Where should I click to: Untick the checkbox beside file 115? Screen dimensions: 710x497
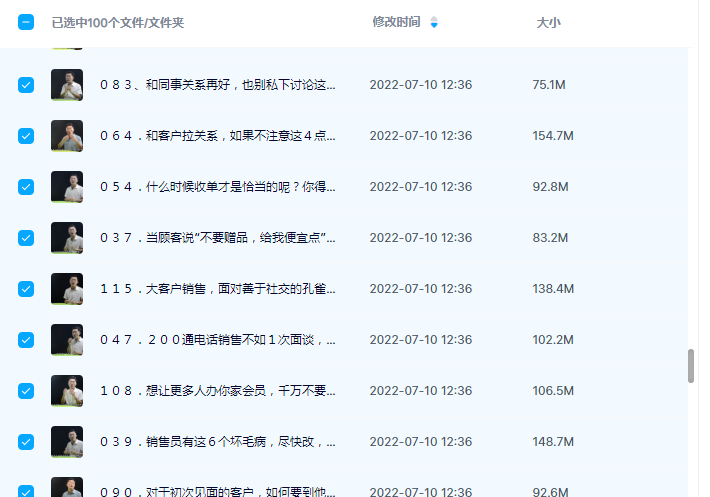coord(26,289)
